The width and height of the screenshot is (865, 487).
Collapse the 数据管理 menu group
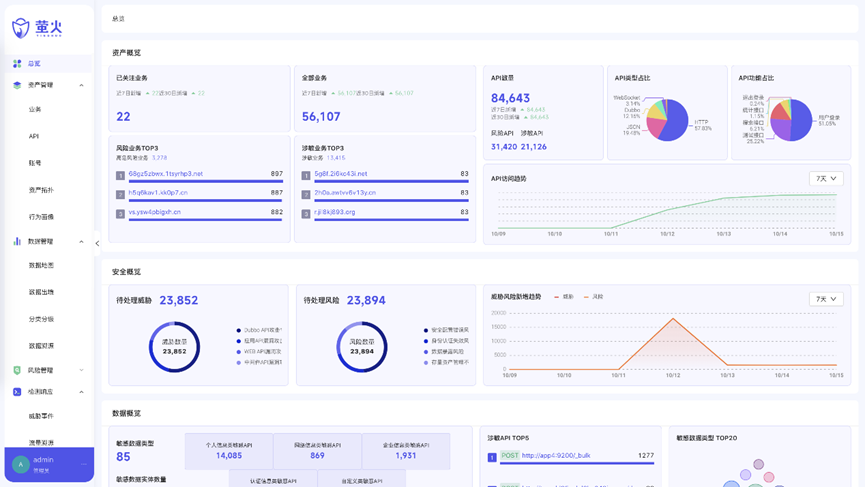pyautogui.click(x=82, y=242)
